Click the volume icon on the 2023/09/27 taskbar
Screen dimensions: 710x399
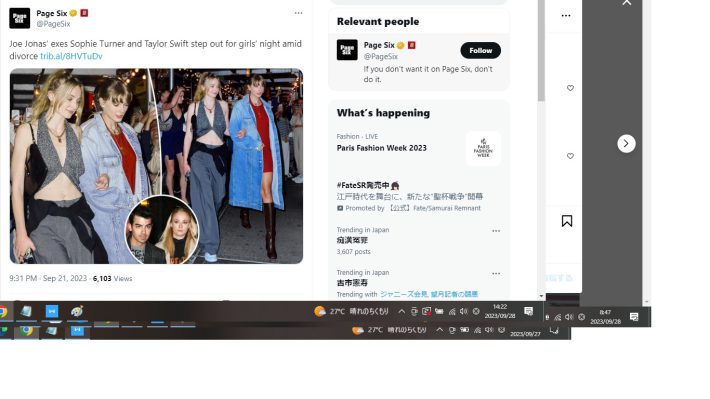pyautogui.click(x=489, y=330)
